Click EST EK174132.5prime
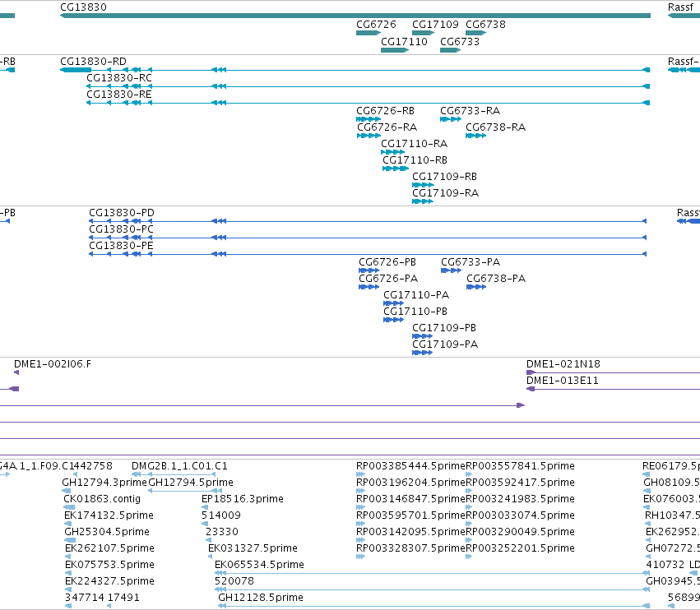700x610 pixels. click(67, 524)
